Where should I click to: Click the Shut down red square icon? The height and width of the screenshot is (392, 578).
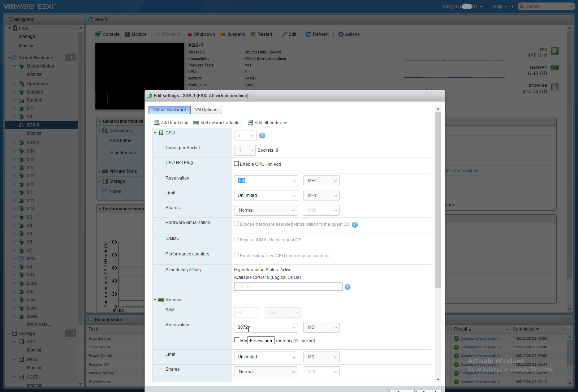coord(190,35)
